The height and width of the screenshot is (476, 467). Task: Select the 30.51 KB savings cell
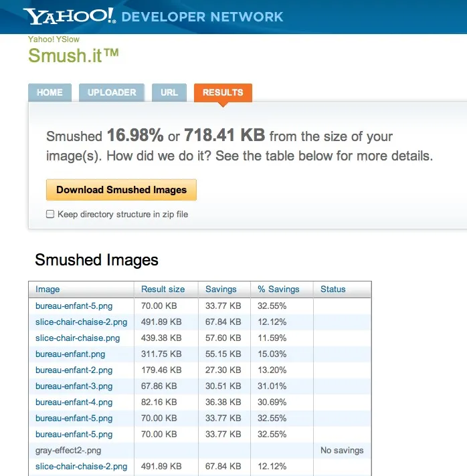pyautogui.click(x=223, y=386)
